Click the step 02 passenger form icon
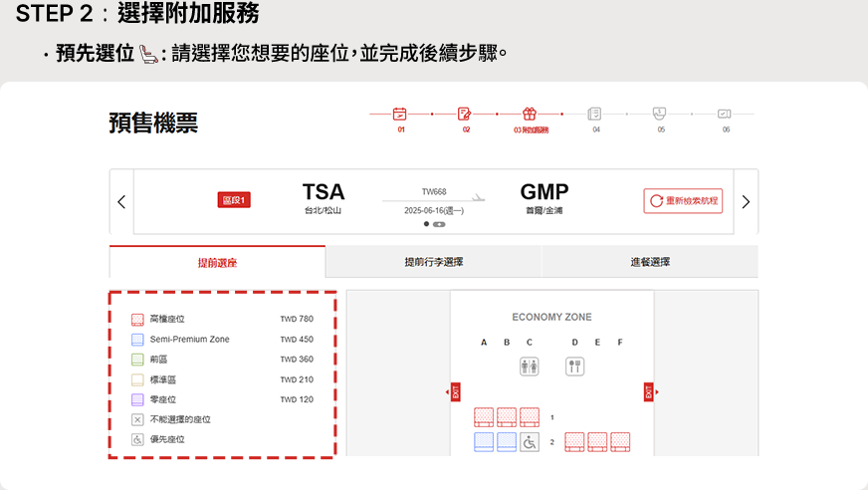Screen dimensions: 868x490 pyautogui.click(x=464, y=114)
